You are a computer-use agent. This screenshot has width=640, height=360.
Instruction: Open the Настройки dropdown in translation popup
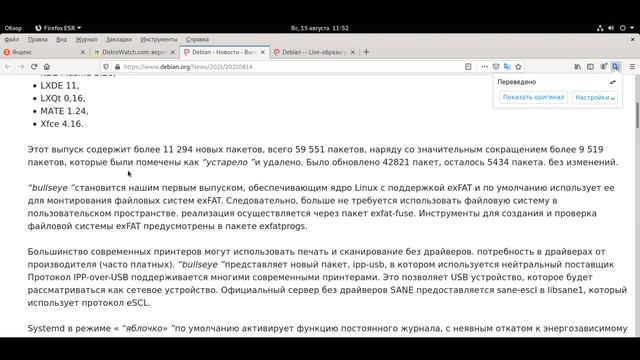pos(595,98)
